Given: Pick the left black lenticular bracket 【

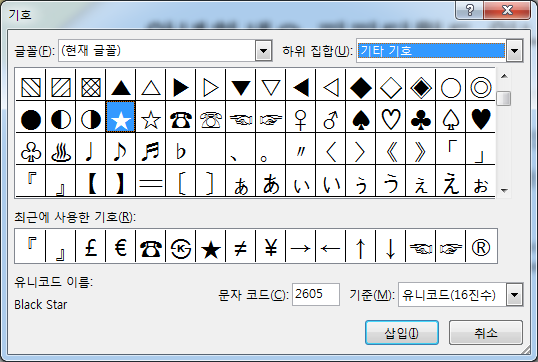Looking at the screenshot, I should coord(91,184).
